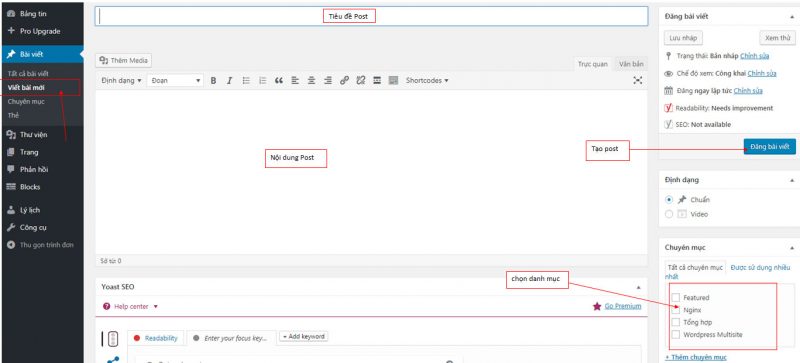Switch to Văn bản text tab
Screen dimensions: 800x363
click(631, 64)
